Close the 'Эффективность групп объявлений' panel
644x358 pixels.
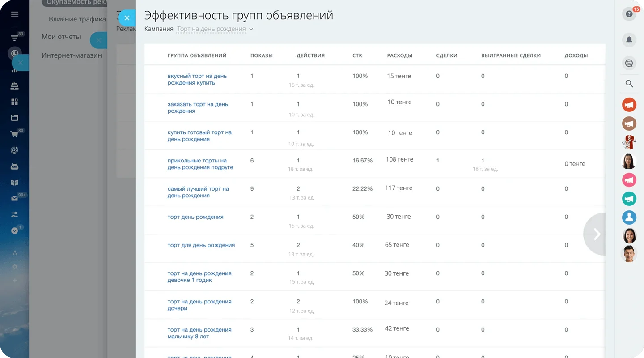coord(127,18)
